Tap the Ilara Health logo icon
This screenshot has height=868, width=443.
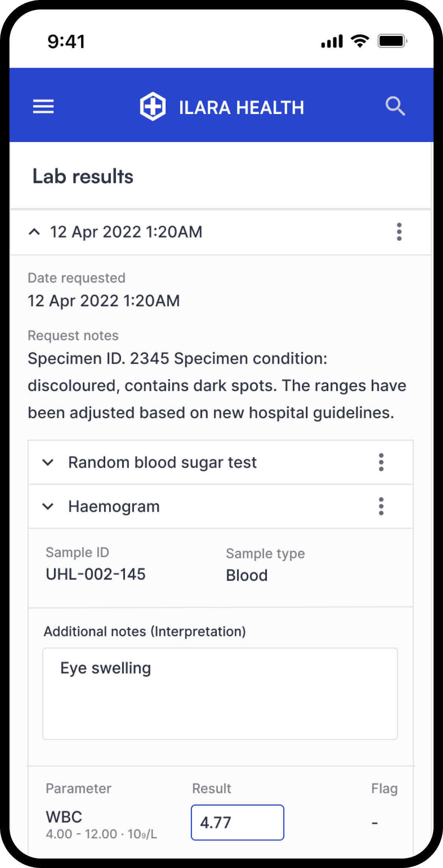153,107
